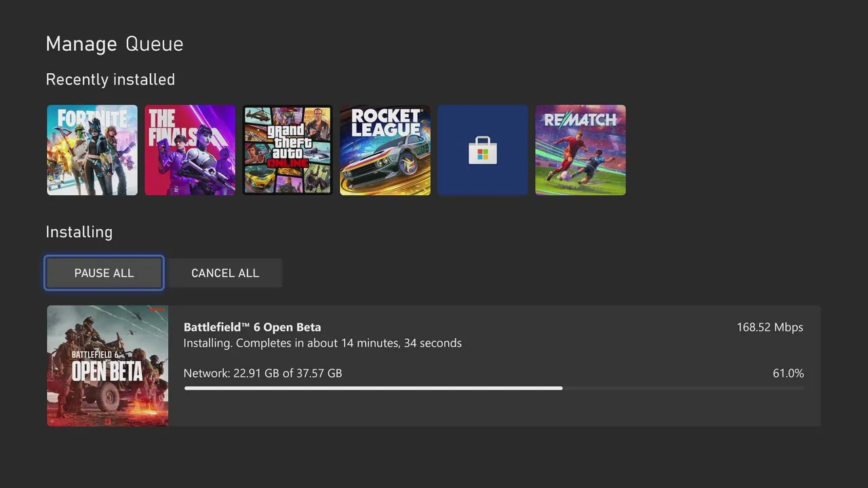Select the Rematch game tile

coord(580,150)
